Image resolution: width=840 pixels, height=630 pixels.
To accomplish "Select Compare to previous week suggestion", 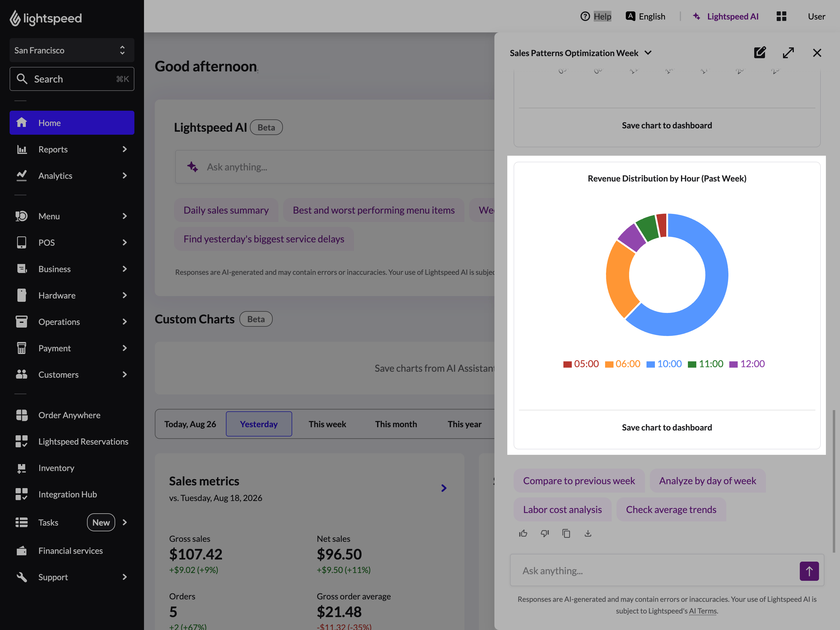I will pos(579,481).
